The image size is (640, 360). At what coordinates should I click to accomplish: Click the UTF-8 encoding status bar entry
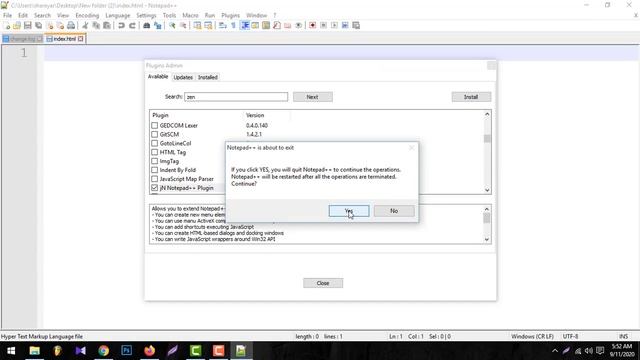(x=570, y=336)
